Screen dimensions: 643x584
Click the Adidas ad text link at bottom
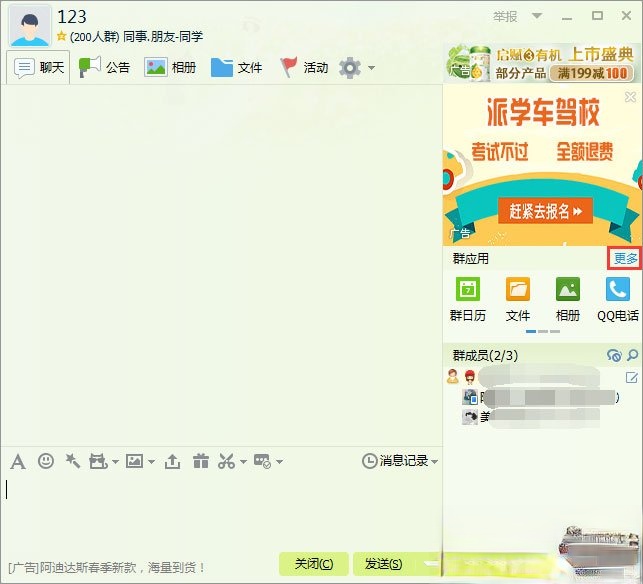107,568
